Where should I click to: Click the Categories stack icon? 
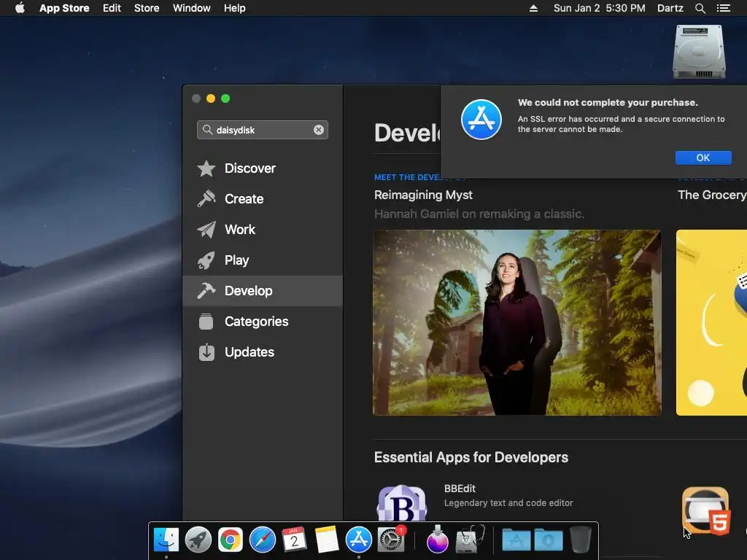coord(206,322)
